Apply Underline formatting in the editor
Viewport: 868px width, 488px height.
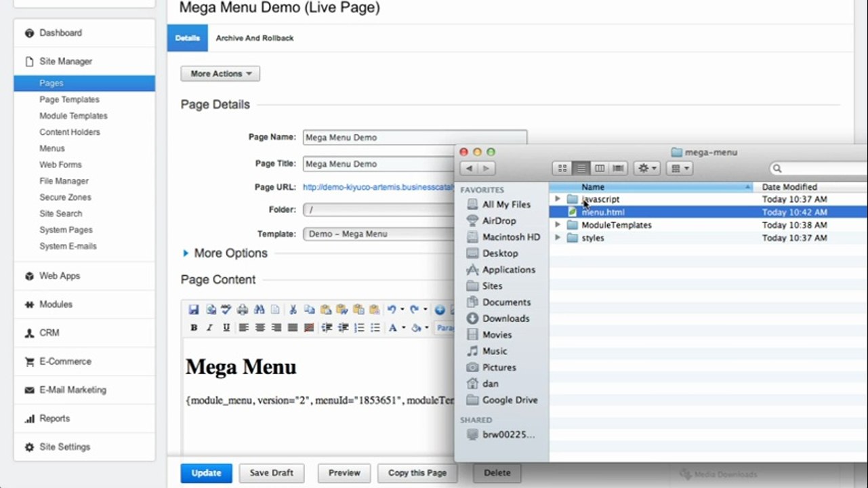[226, 328]
